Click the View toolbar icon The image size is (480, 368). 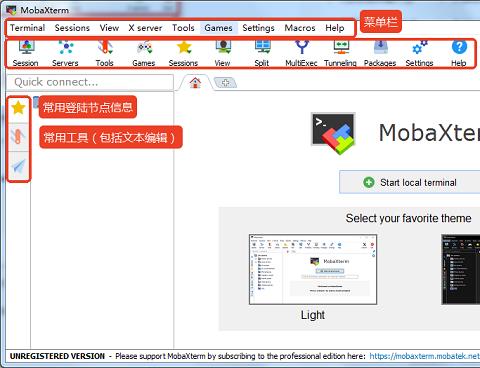223,53
